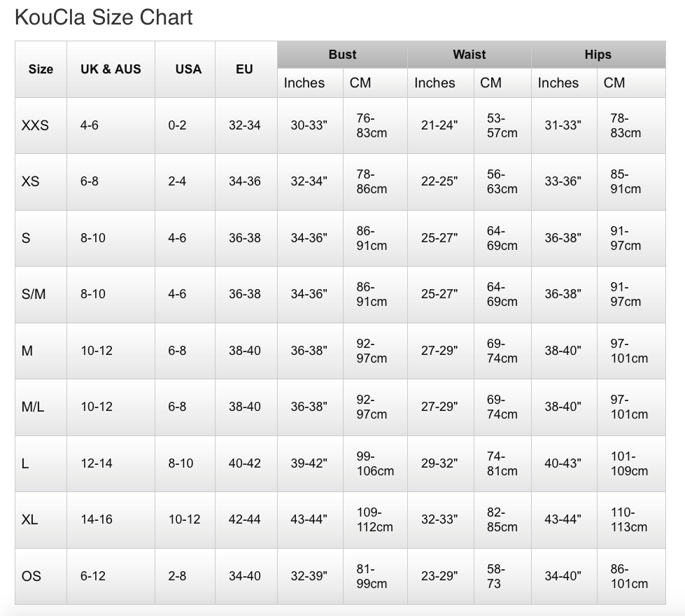Select the OS size row label
Viewport: 685px width, 616px height.
tap(31, 576)
